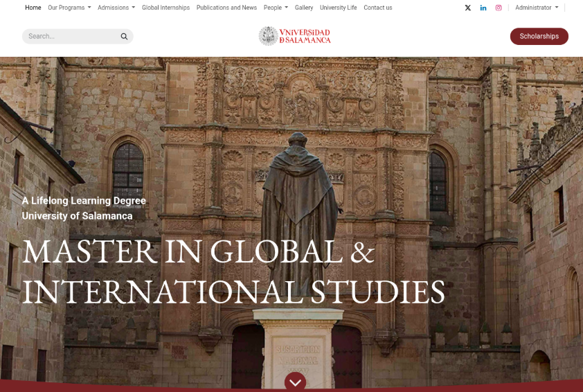Open the Administrator account dropdown
The image size is (583, 392).
tap(537, 8)
